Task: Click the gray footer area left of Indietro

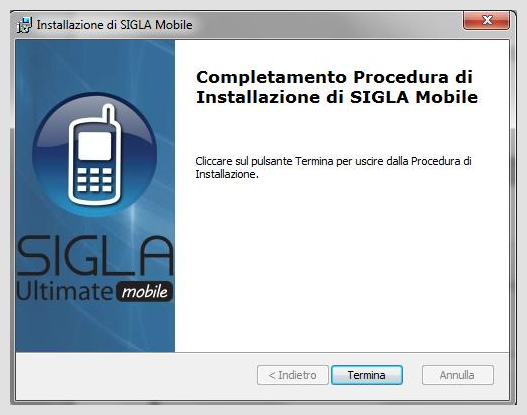Action: point(136,375)
